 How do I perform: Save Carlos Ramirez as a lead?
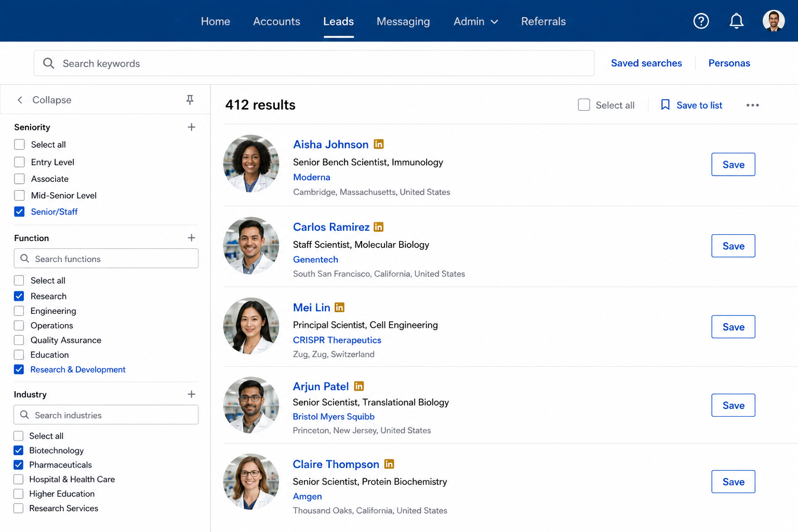click(x=733, y=246)
